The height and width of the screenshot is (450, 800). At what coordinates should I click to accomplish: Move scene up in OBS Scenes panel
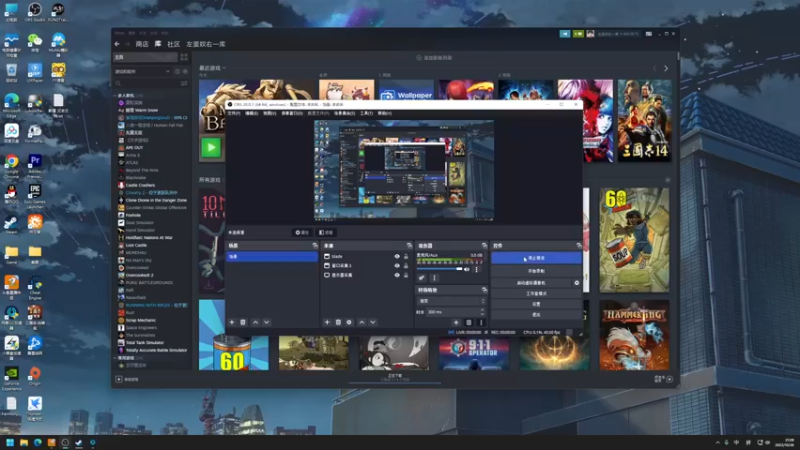(256, 322)
